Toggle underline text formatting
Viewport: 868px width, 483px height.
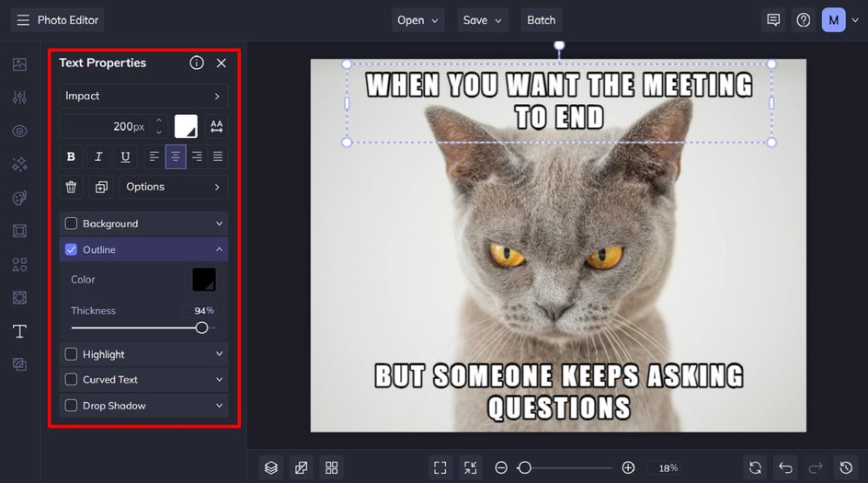click(x=126, y=156)
